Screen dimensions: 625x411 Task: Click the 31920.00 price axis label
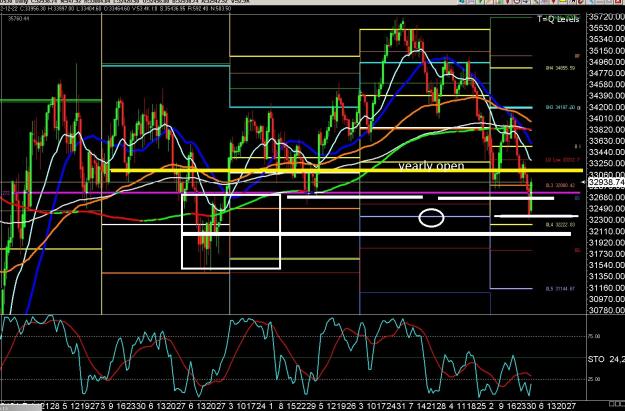[x=607, y=242]
